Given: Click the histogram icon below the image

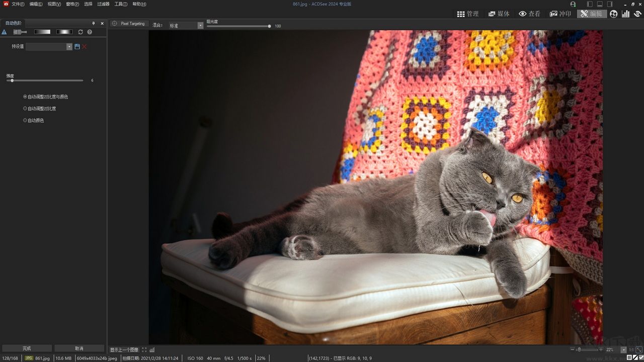Looking at the screenshot, I should [152, 350].
